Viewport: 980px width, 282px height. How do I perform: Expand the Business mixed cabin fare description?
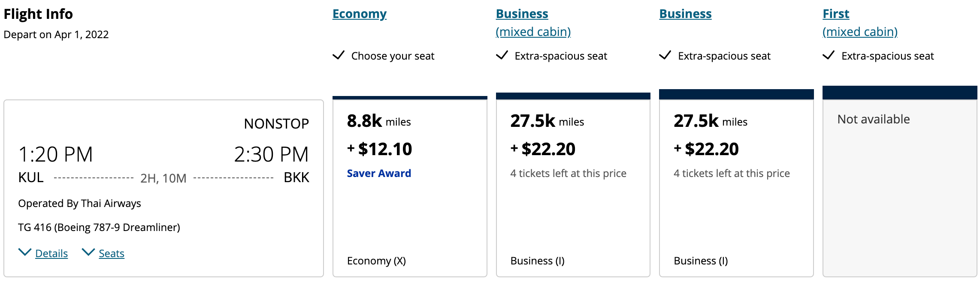pos(533,31)
